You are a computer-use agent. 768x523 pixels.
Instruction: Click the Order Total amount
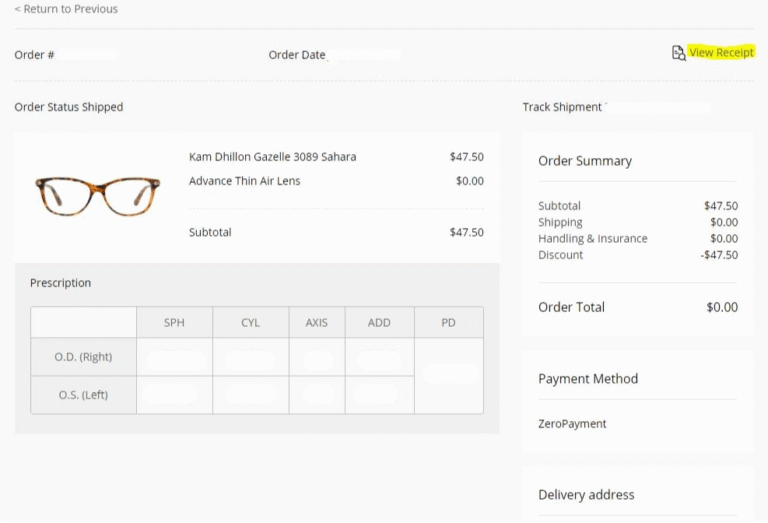click(722, 307)
